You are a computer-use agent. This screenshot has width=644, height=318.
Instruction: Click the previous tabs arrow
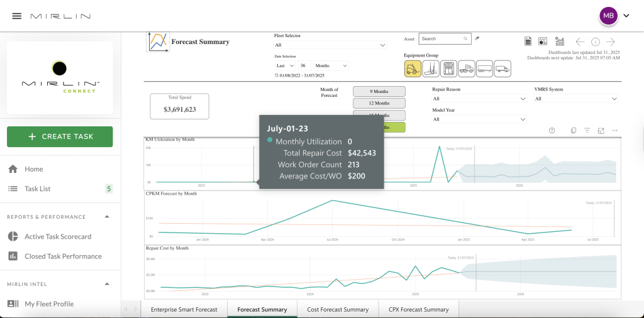[x=126, y=309]
